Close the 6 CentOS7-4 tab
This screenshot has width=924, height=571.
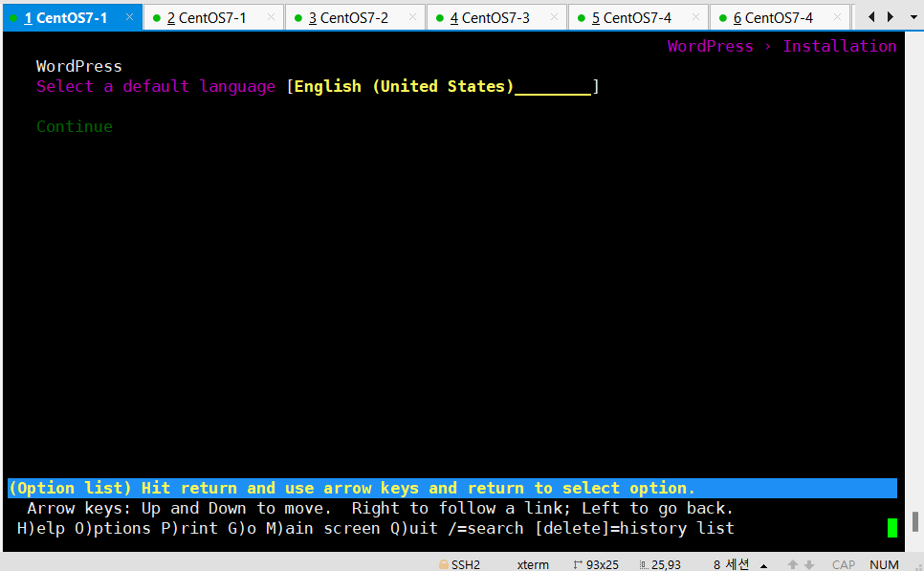[837, 17]
